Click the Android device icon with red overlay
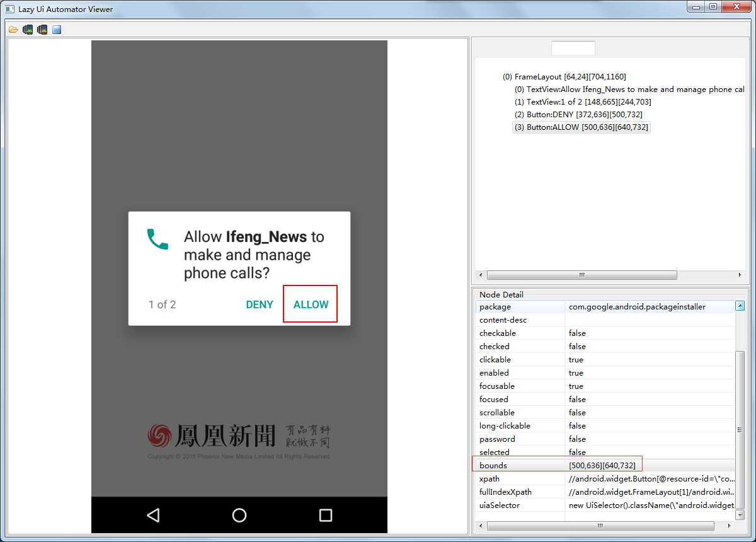The width and height of the screenshot is (756, 542). coord(42,29)
